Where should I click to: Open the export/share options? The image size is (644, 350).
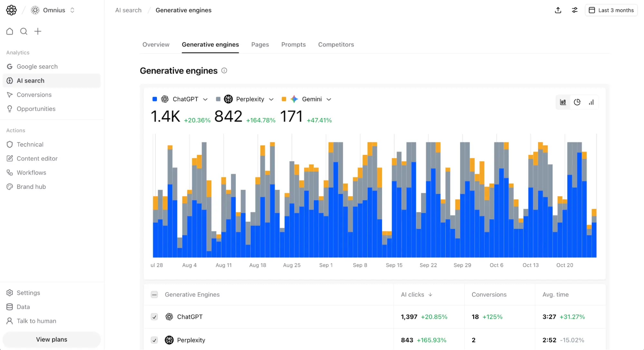tap(558, 10)
